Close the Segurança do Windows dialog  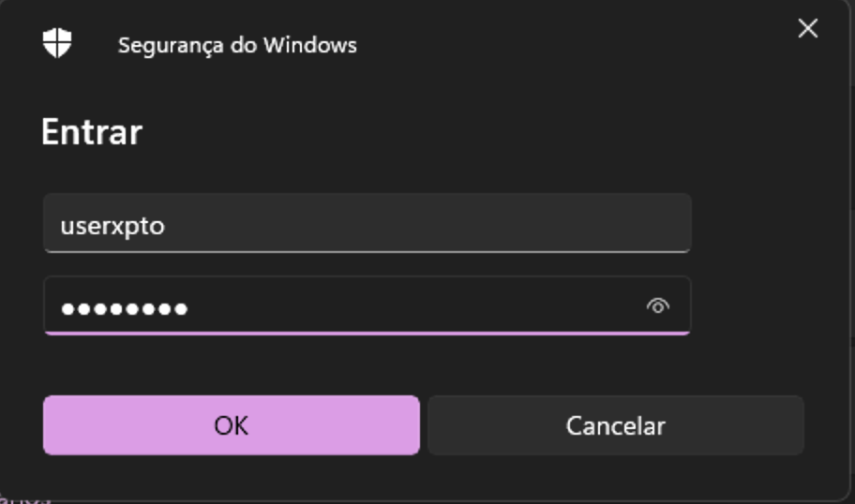(x=807, y=29)
